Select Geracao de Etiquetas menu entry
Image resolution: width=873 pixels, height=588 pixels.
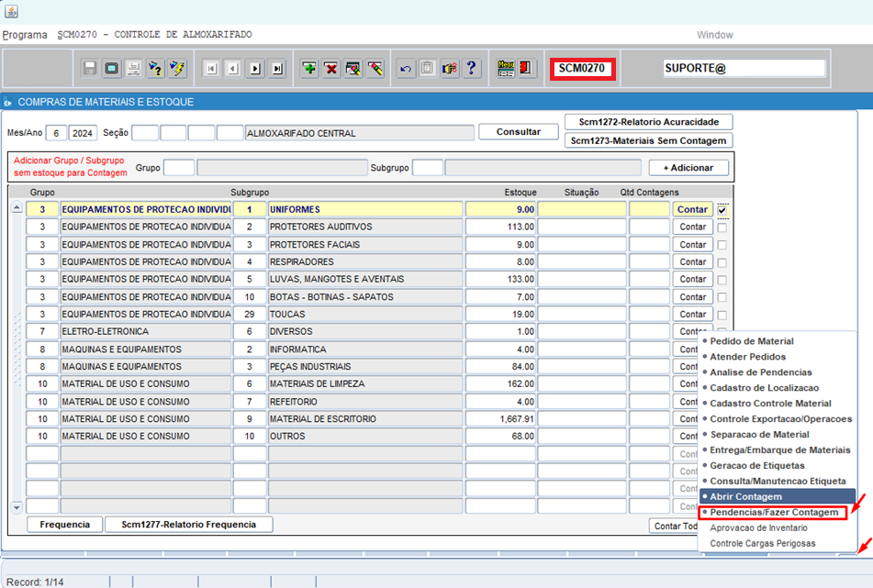click(756, 466)
